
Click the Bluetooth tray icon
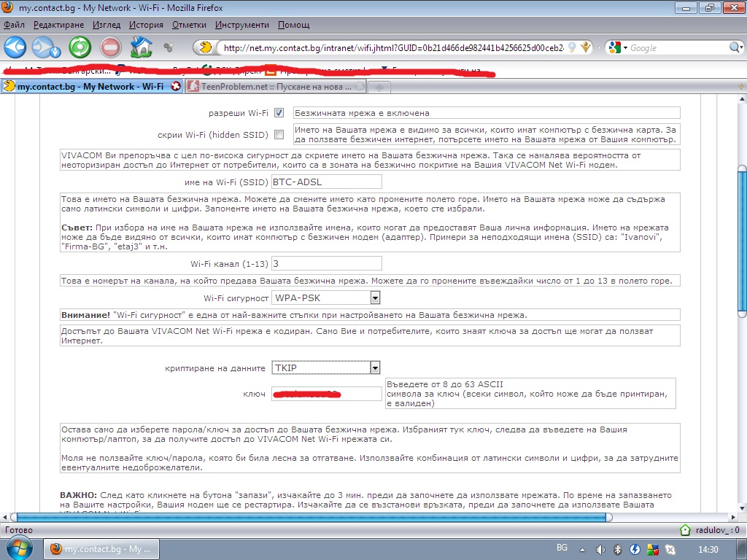(x=617, y=550)
